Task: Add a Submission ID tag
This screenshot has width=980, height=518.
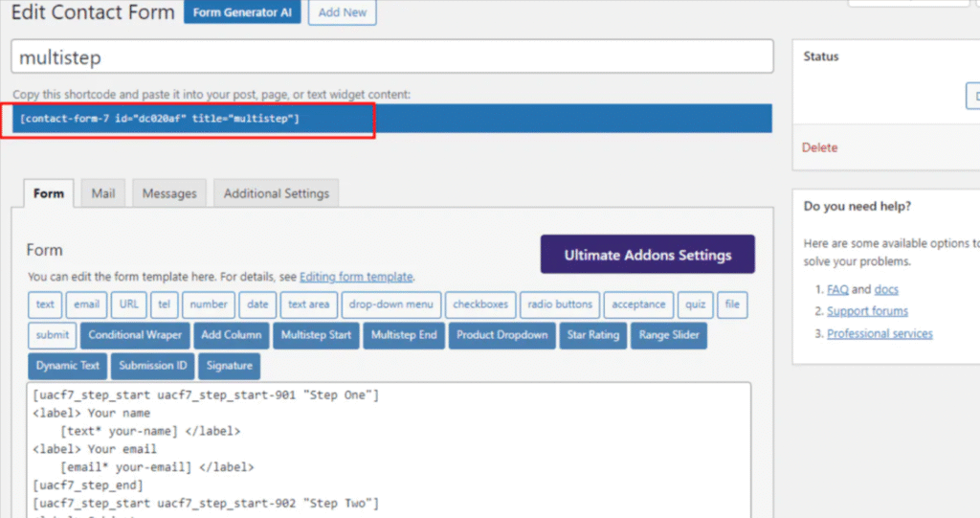Action: click(153, 366)
